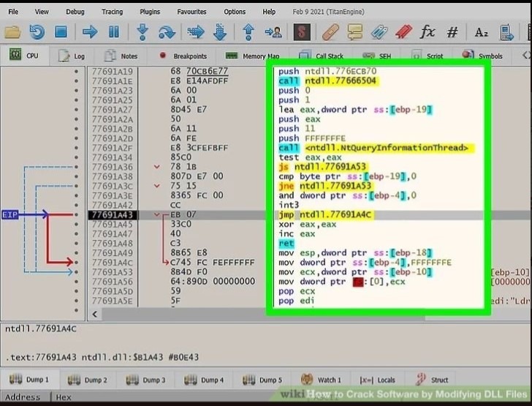The image size is (532, 406).
Task: Click the Step Into icon
Action: coord(142,32)
